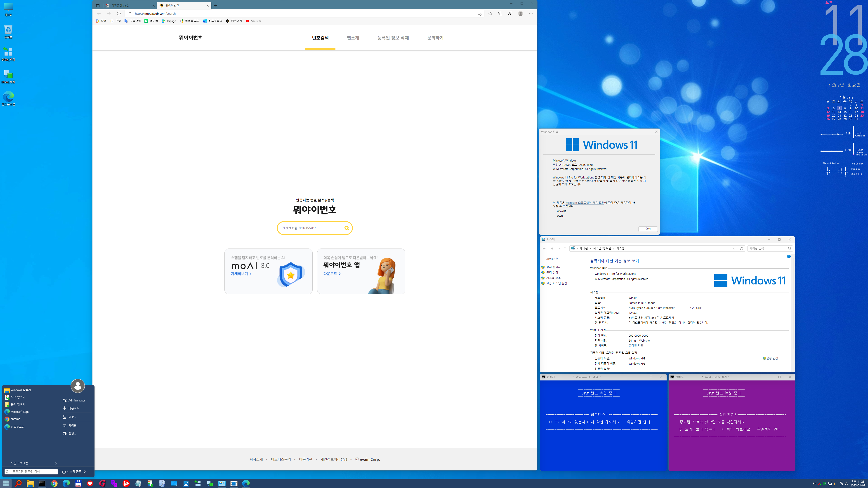Open the YouTube bookmark in favorites bar

253,21
